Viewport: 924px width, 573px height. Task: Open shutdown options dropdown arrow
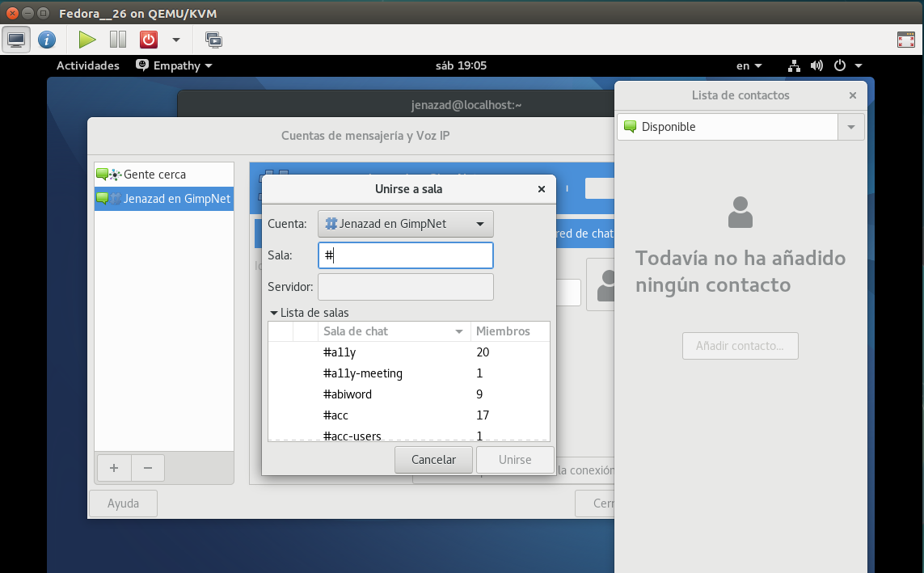point(175,40)
